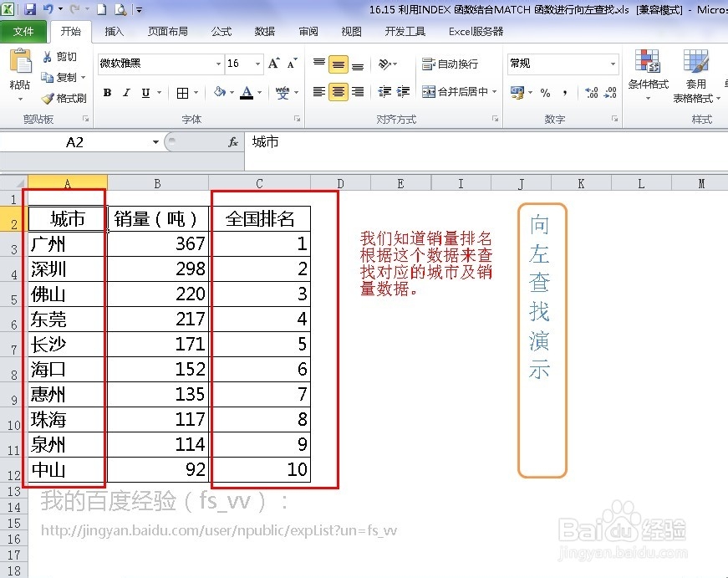Click the 粘贴 paste button
Image resolution: width=728 pixels, height=578 pixels.
(21, 71)
